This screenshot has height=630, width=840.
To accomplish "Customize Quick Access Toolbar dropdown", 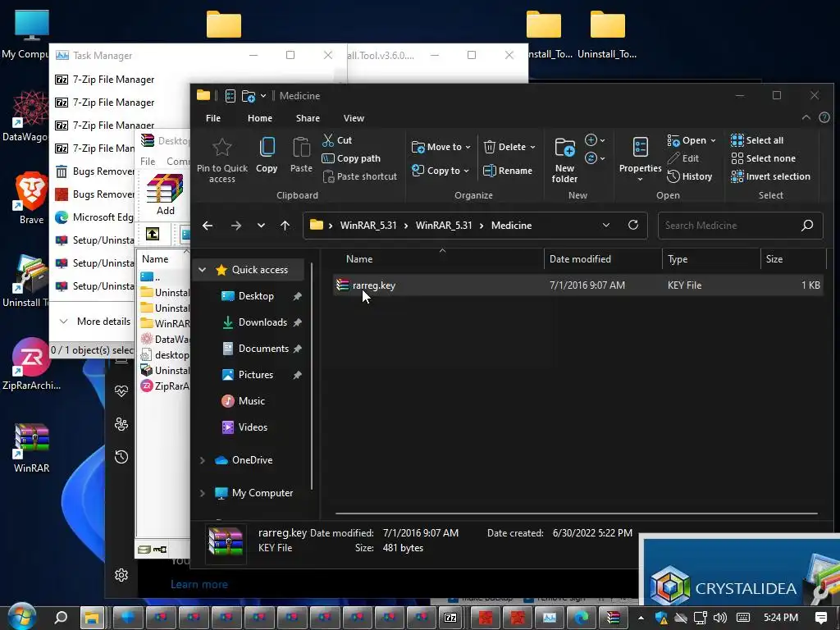I will pos(263,96).
